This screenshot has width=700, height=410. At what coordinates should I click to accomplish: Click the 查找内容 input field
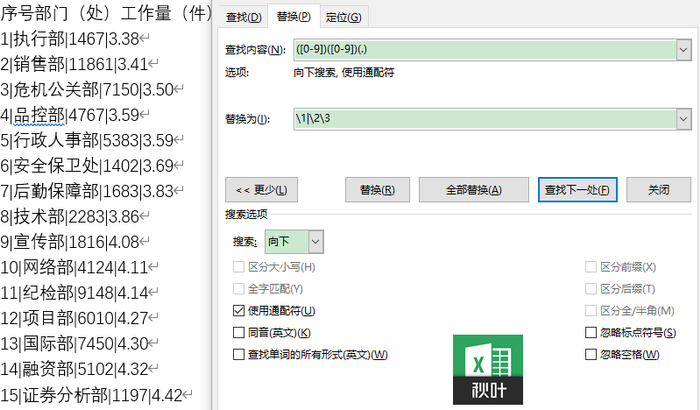(x=485, y=50)
